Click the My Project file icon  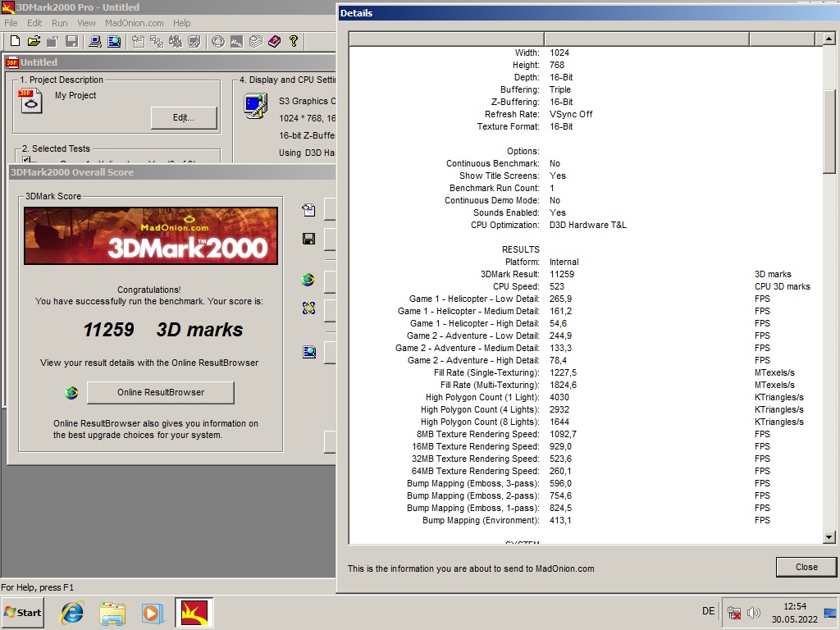pyautogui.click(x=30, y=101)
